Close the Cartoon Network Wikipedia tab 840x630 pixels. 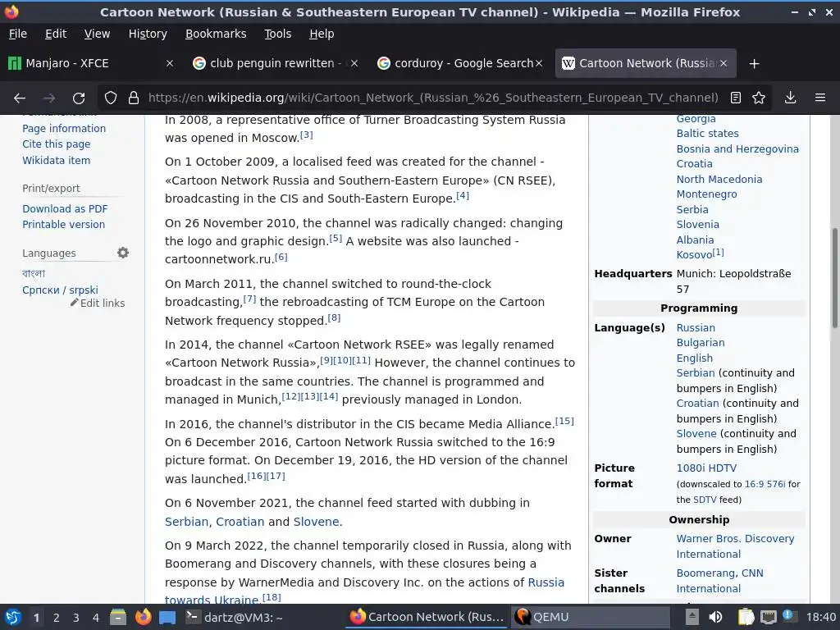724,63
